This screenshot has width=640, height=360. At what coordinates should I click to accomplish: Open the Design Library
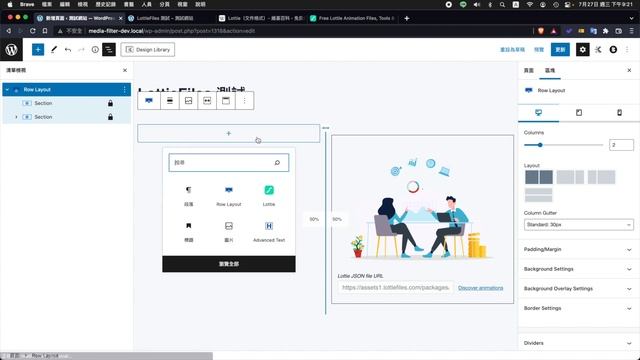tap(148, 49)
